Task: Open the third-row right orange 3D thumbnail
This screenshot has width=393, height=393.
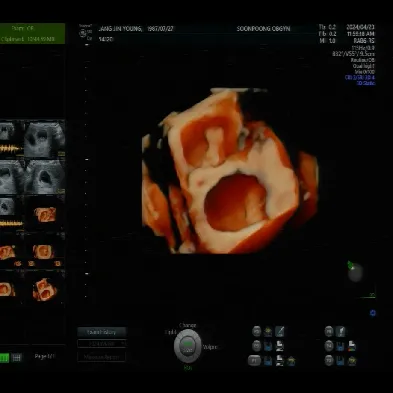Action: point(45,214)
